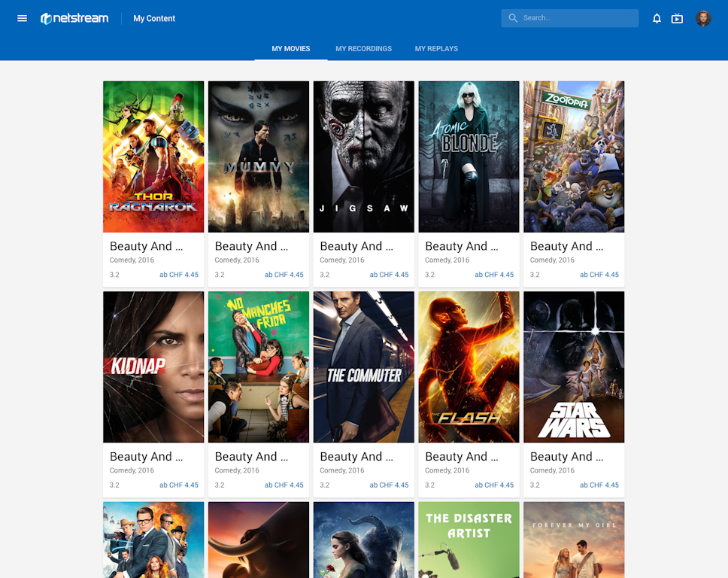Focus the Search input field
Screen dimensions: 728x578
tap(569, 17)
